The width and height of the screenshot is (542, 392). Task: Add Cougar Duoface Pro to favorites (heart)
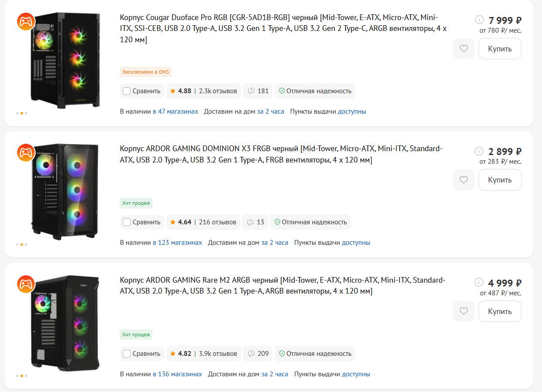[464, 48]
